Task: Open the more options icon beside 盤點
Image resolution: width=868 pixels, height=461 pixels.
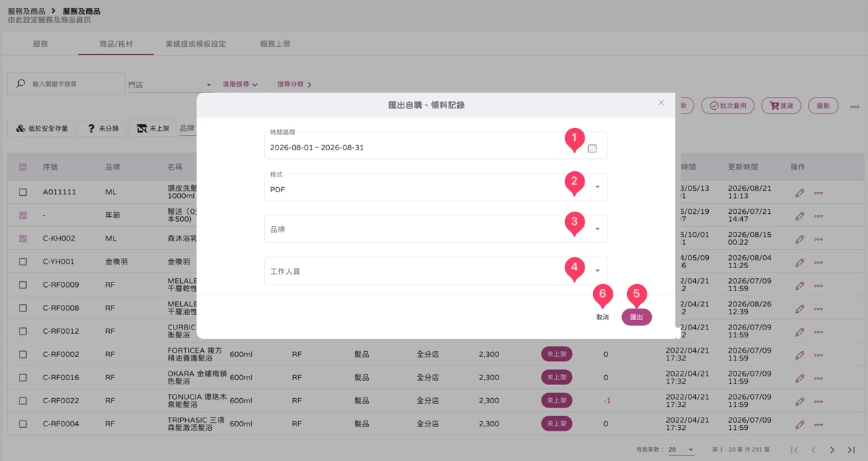Action: pyautogui.click(x=854, y=106)
